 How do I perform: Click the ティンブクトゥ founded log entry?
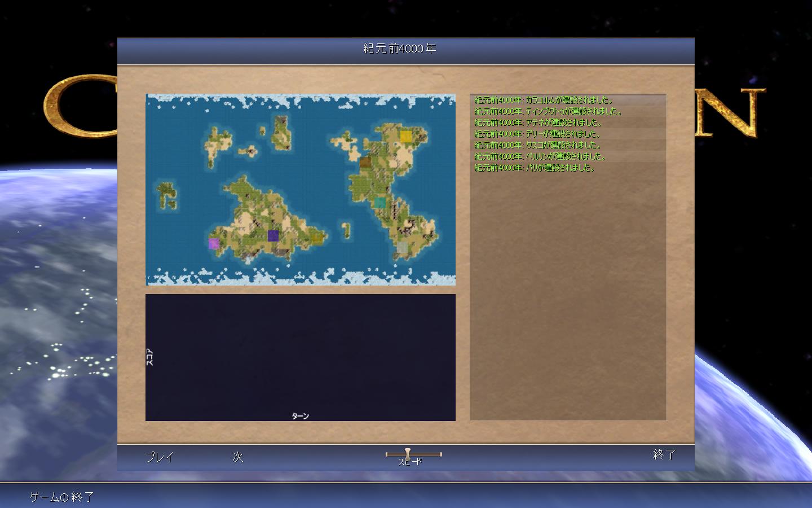pos(568,111)
